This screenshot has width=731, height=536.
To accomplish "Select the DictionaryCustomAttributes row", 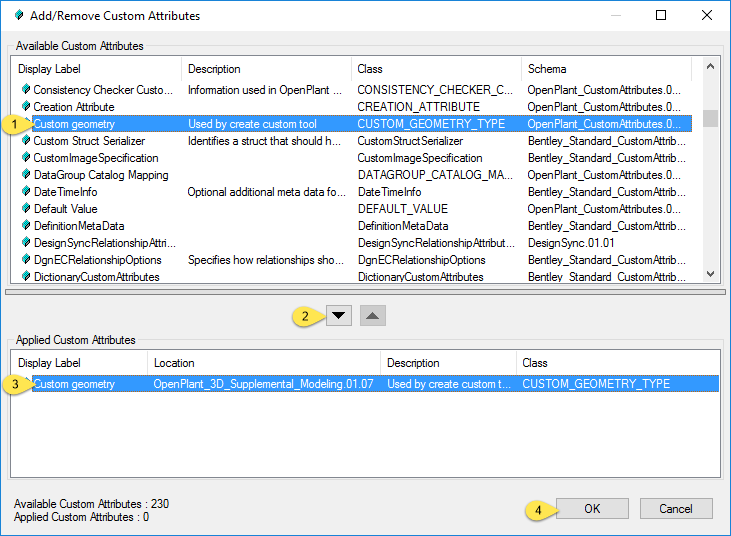I will click(96, 277).
